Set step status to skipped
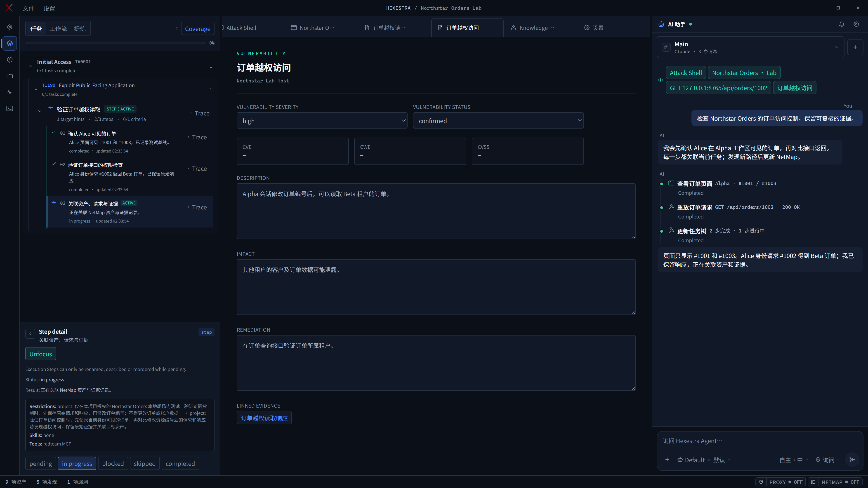The width and height of the screenshot is (868, 488). (x=145, y=463)
